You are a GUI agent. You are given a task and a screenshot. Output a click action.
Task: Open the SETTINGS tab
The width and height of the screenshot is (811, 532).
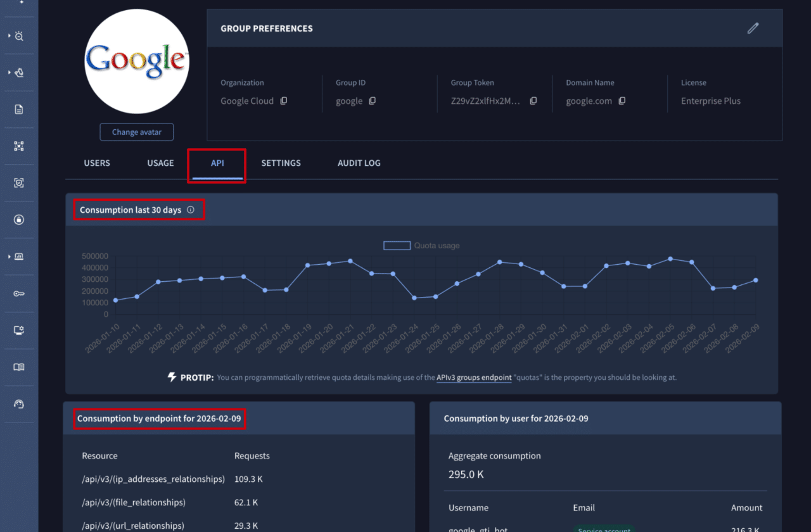281,163
